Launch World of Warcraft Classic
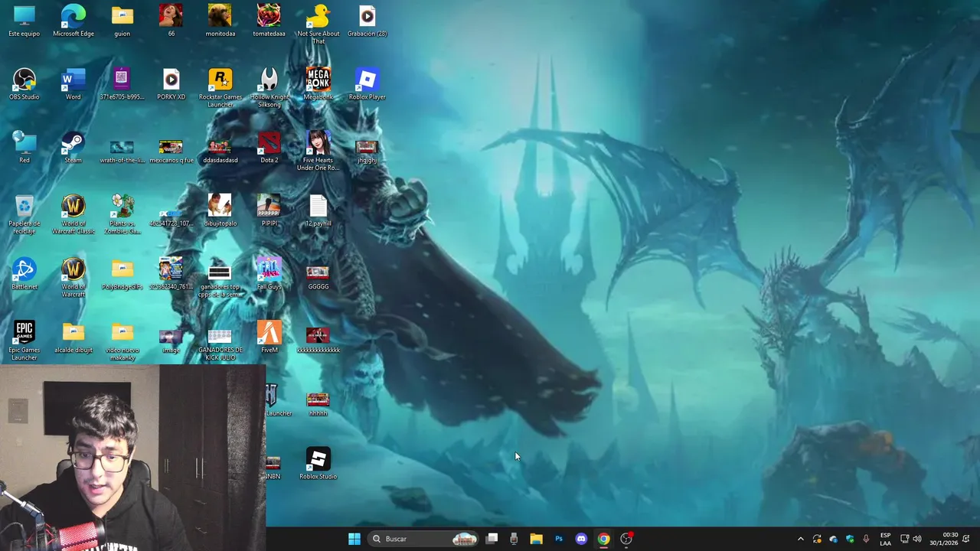Image resolution: width=980 pixels, height=551 pixels. 73,214
